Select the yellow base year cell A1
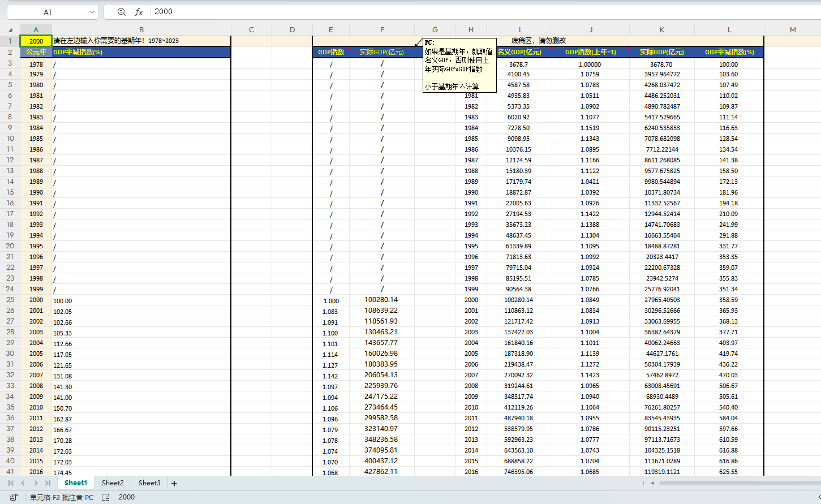The image size is (821, 504). pyautogui.click(x=36, y=41)
